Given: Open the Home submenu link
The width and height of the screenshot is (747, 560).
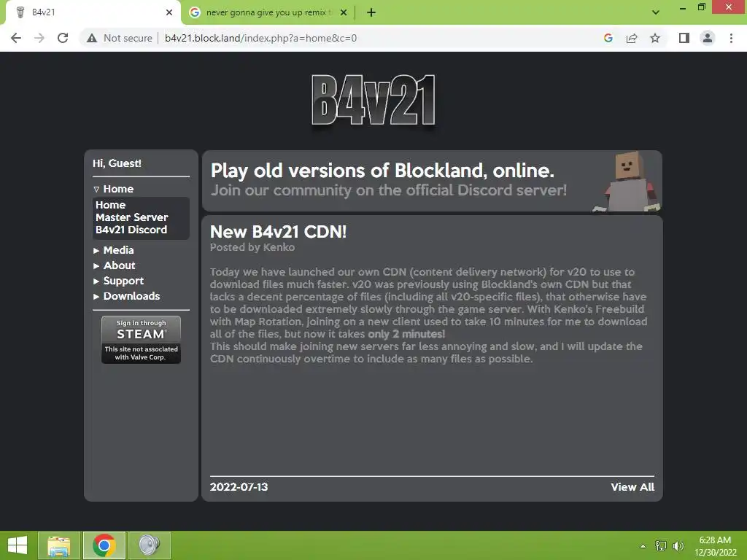Looking at the screenshot, I should point(111,205).
